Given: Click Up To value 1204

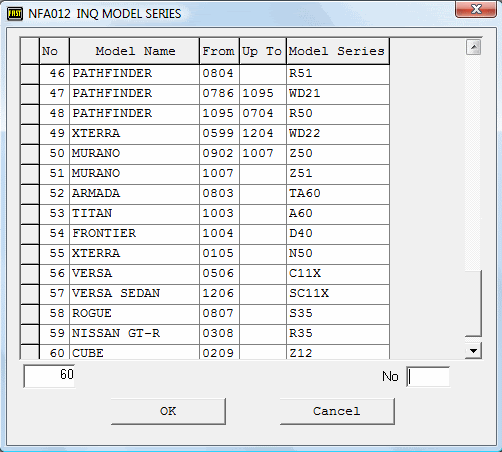Looking at the screenshot, I should point(258,133).
